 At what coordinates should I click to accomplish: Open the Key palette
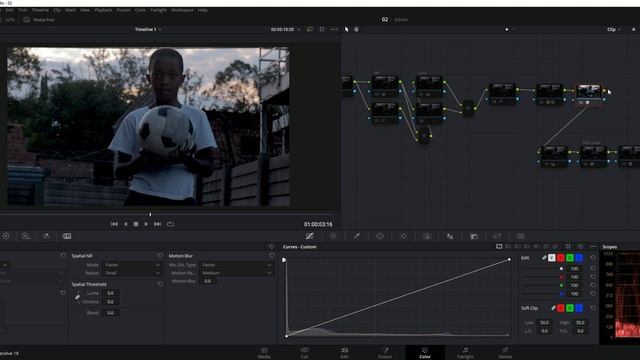(474, 236)
